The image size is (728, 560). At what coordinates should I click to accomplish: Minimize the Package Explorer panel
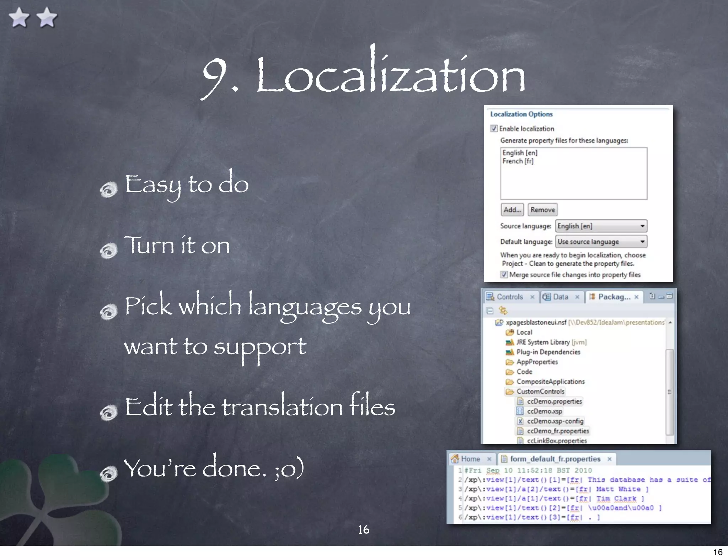click(x=661, y=296)
